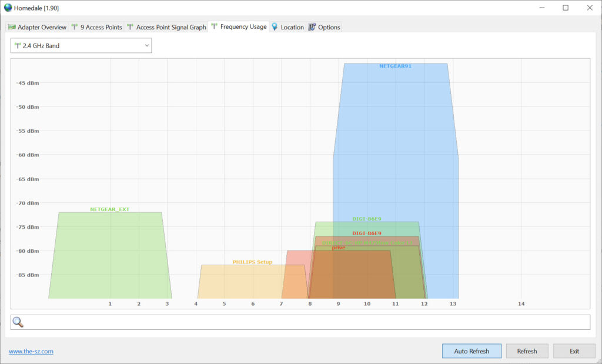Open the Adapter Overview tab

click(x=37, y=27)
